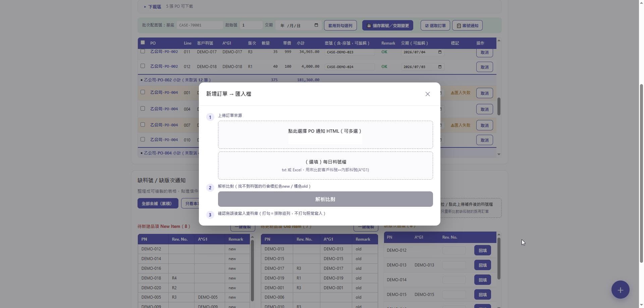This screenshot has width=644, height=308.
Task: Click Rev. No. input for DEMO-013
Action: click(x=454, y=265)
